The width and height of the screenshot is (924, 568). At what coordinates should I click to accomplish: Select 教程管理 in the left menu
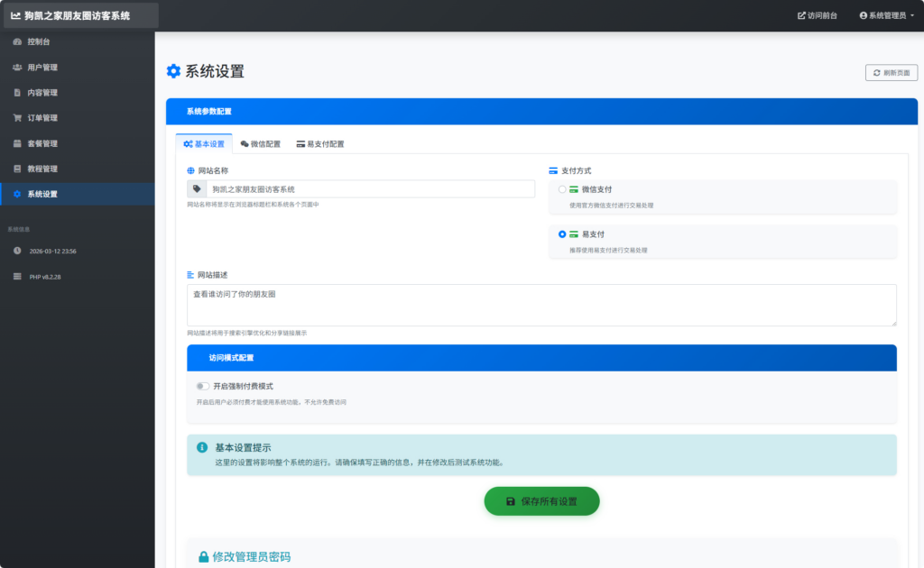click(41, 168)
